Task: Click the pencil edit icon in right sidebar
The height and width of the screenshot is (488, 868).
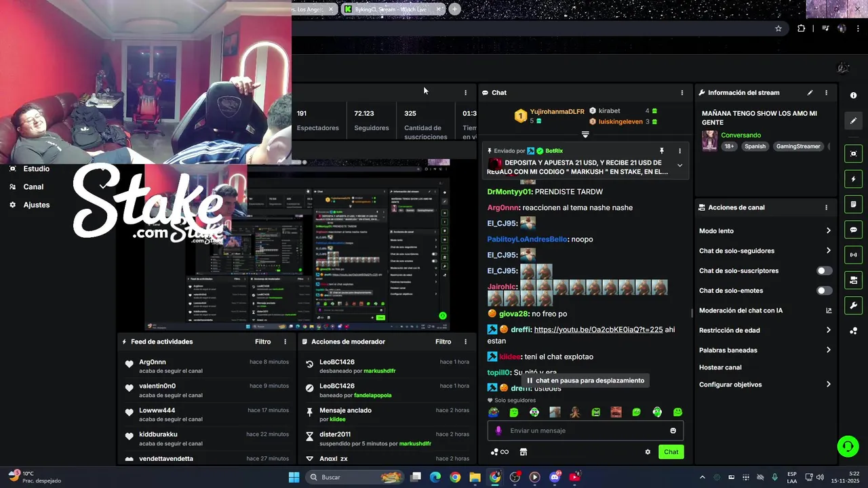Action: coord(853,121)
